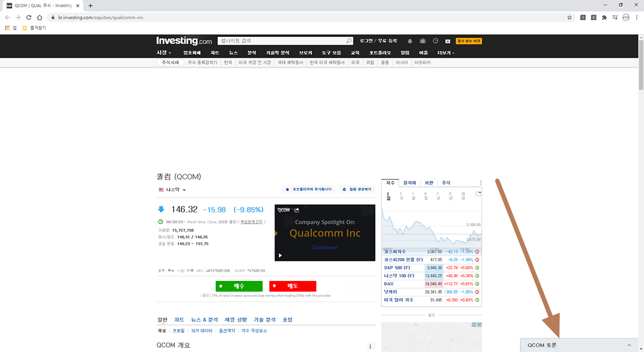Open the notifications bell icon
This screenshot has width=644, height=352.
click(x=410, y=41)
